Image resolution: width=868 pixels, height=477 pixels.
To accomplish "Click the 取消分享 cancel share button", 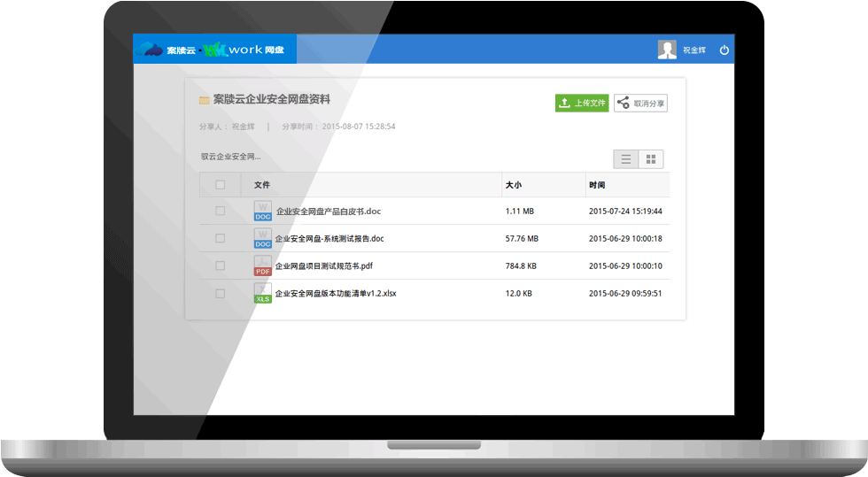I will click(x=640, y=104).
